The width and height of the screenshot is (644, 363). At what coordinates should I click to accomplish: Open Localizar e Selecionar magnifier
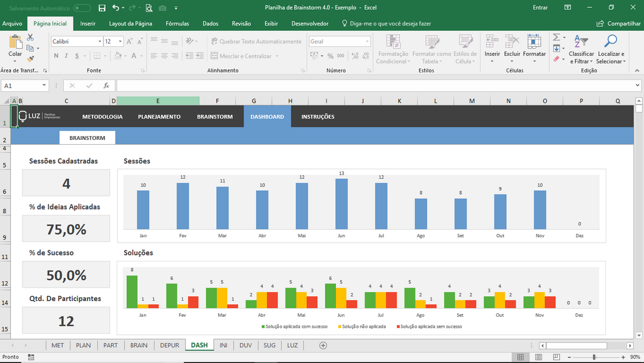point(611,41)
